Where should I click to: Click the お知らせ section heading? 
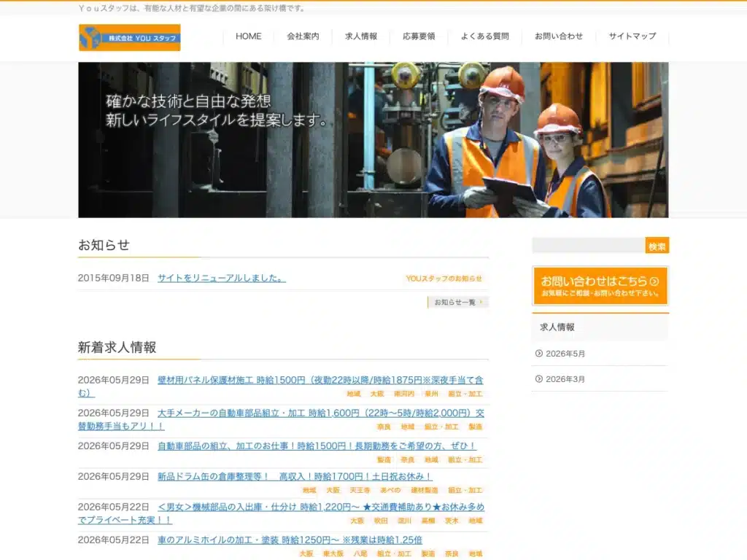(104, 245)
